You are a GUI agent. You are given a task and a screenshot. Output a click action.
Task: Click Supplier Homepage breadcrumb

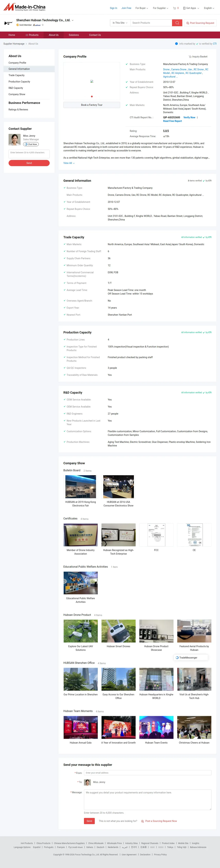[14, 44]
